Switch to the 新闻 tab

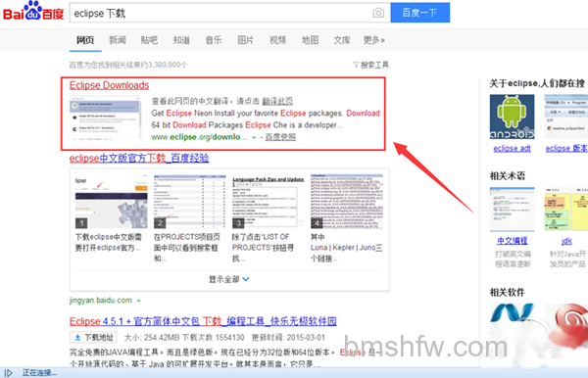click(118, 40)
